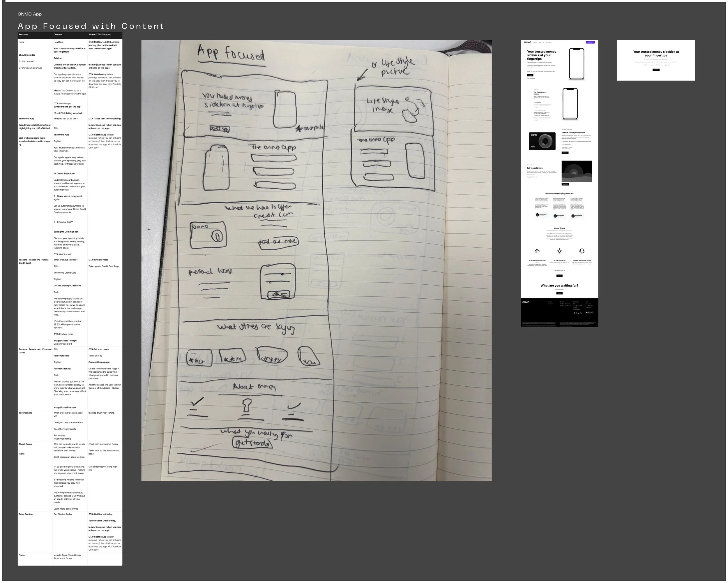The height and width of the screenshot is (583, 728).
Task: Click the white ONMO logo in footer
Action: (x=526, y=302)
